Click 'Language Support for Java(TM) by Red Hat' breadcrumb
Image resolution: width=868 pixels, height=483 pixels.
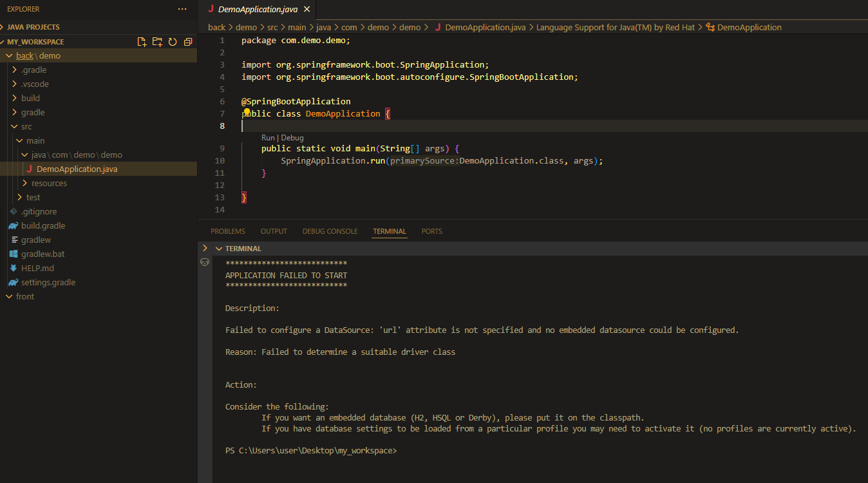[616, 28]
